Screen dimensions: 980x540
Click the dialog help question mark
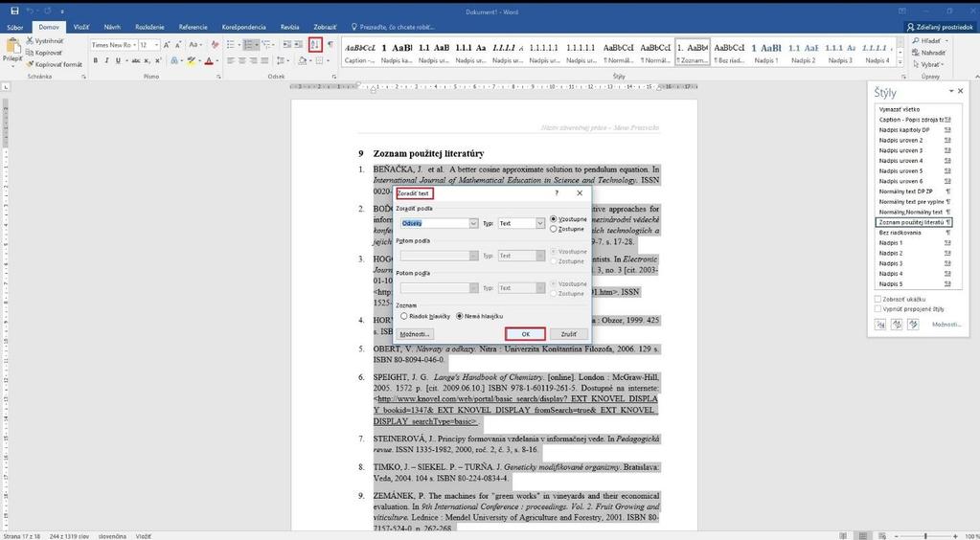point(557,193)
